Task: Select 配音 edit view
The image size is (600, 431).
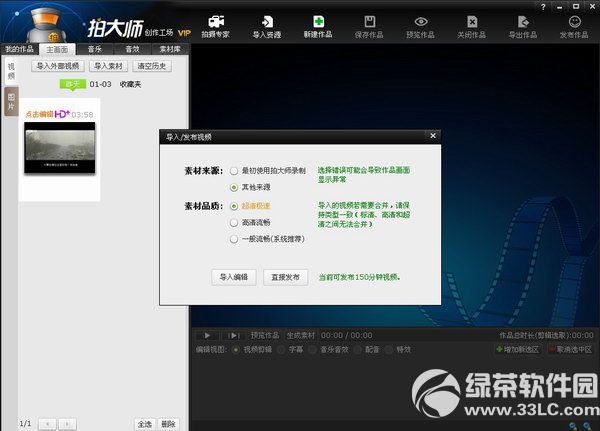Action: tap(367, 349)
